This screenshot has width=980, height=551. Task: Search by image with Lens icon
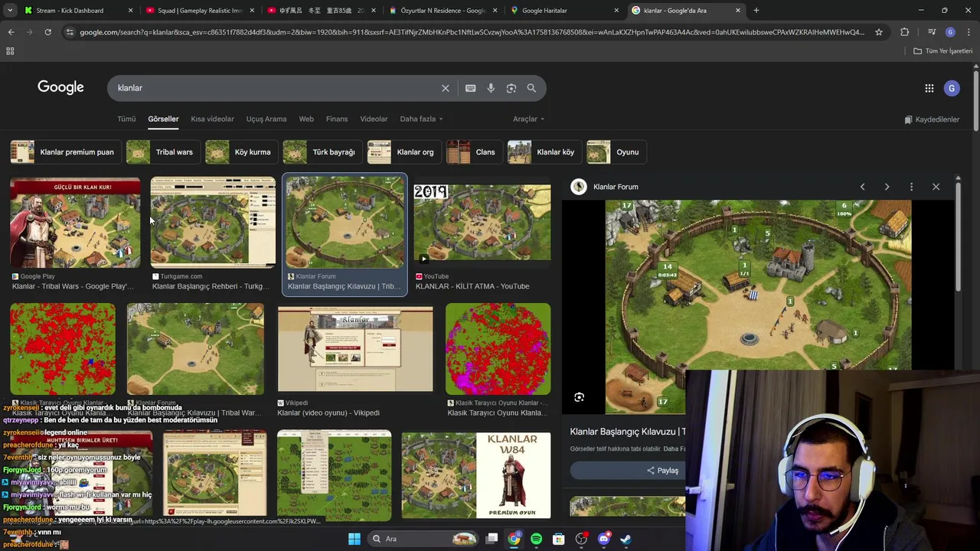[511, 88]
